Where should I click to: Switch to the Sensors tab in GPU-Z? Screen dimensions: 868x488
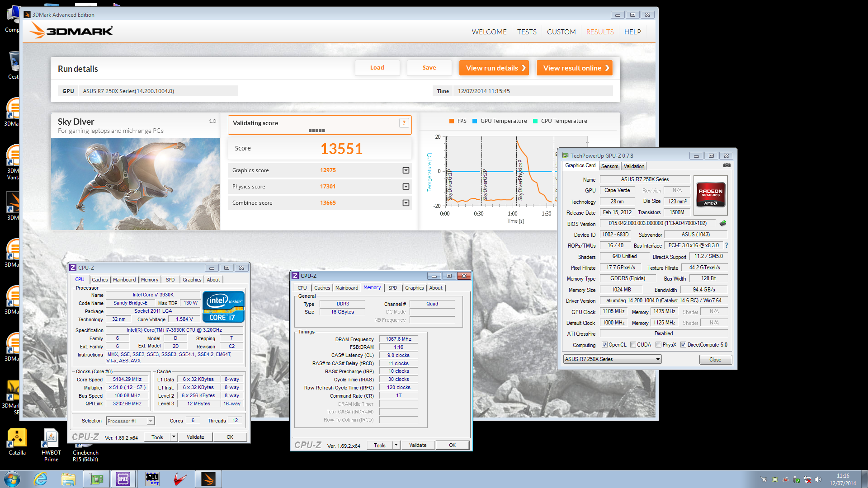(609, 166)
